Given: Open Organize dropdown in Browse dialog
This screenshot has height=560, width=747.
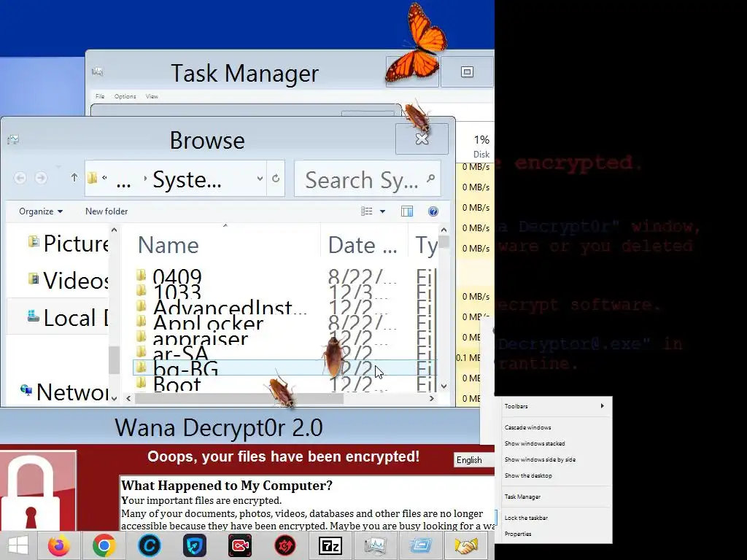Looking at the screenshot, I should coord(41,211).
